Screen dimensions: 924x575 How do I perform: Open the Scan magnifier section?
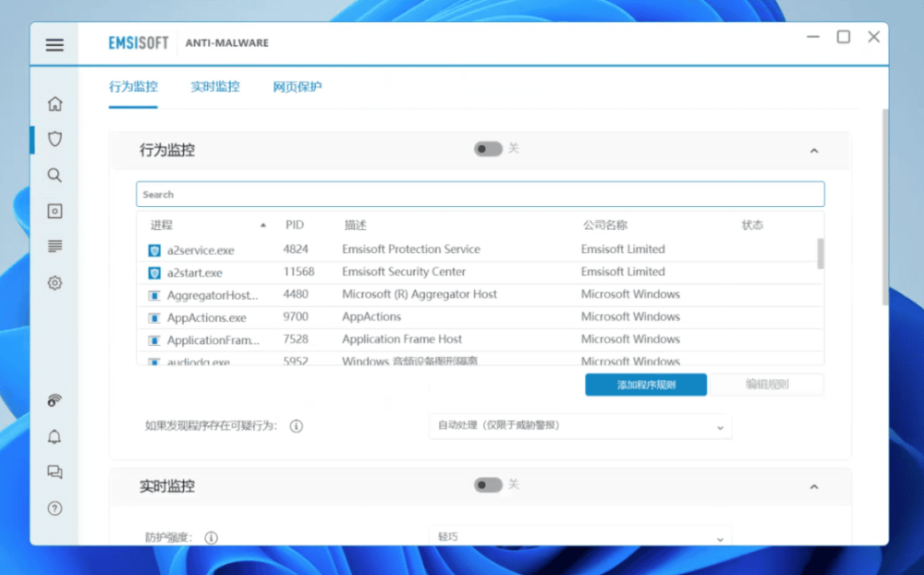(55, 175)
